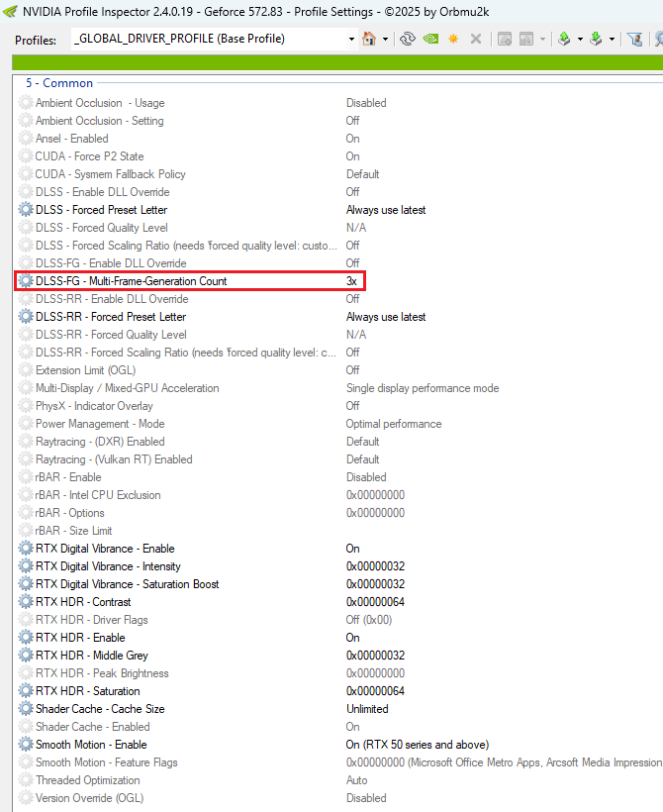Select the 'DLSS-RR - Enable DLL Override' row
The image size is (663, 812).
pos(337,299)
